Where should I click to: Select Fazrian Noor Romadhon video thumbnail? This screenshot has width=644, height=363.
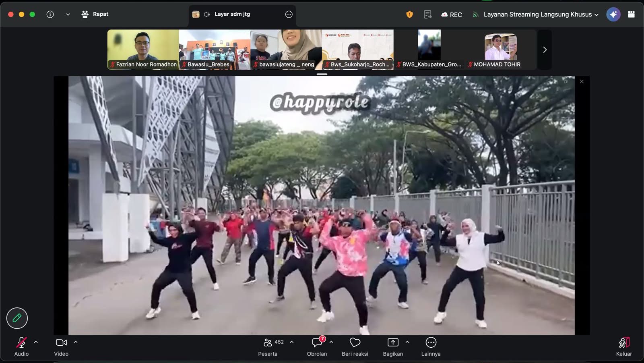tap(143, 49)
